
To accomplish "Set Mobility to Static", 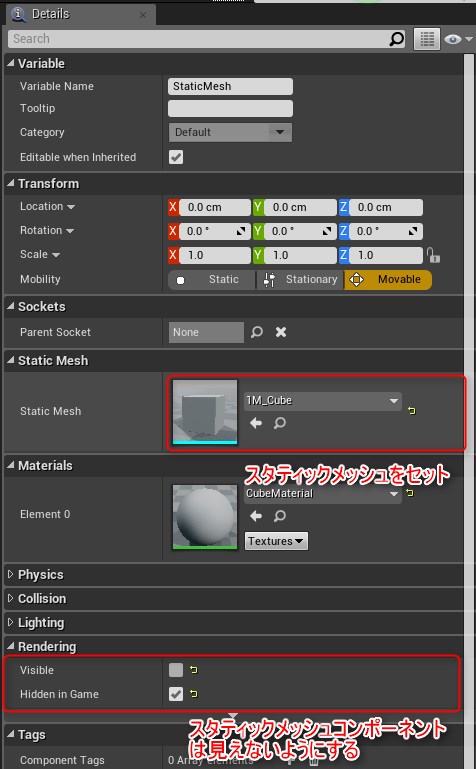I will pyautogui.click(x=212, y=280).
